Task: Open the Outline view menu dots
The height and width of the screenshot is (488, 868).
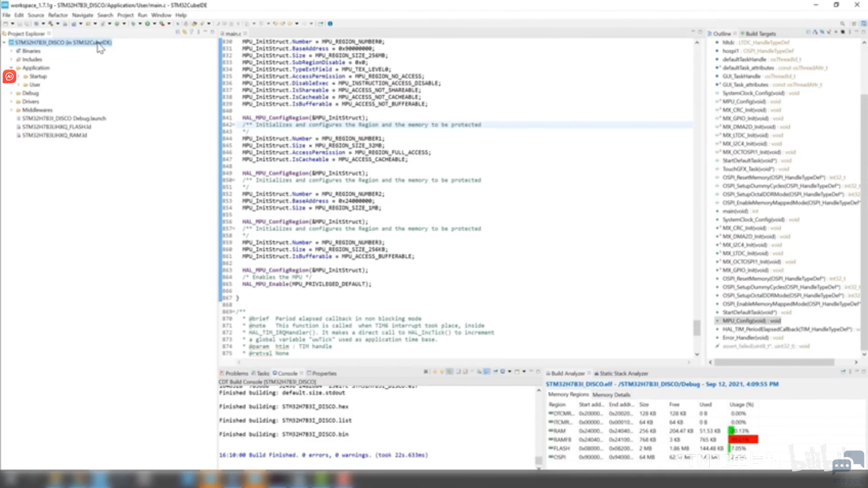Action: (849, 32)
